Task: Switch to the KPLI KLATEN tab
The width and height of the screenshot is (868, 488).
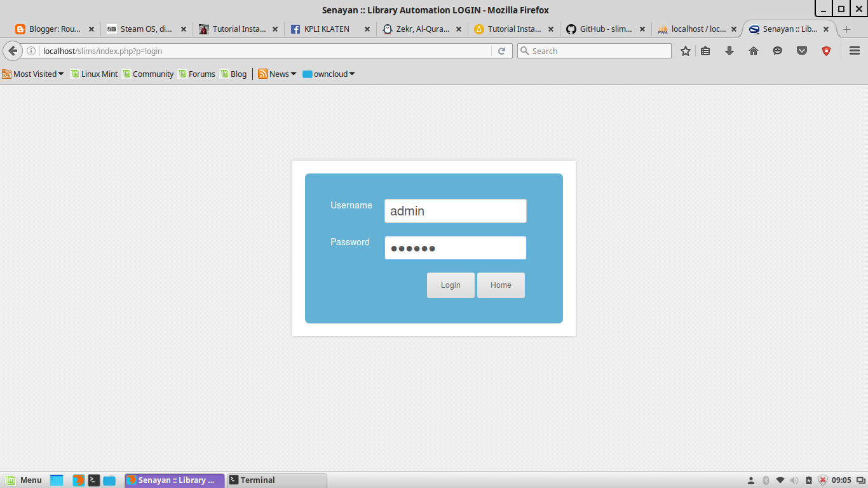Action: 329,29
